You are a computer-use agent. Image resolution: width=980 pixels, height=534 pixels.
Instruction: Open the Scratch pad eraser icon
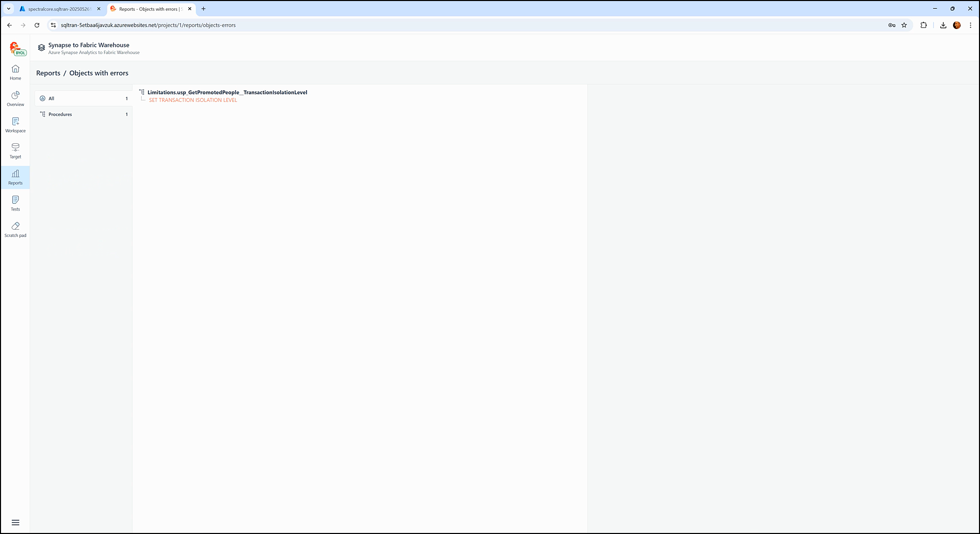[15, 229]
